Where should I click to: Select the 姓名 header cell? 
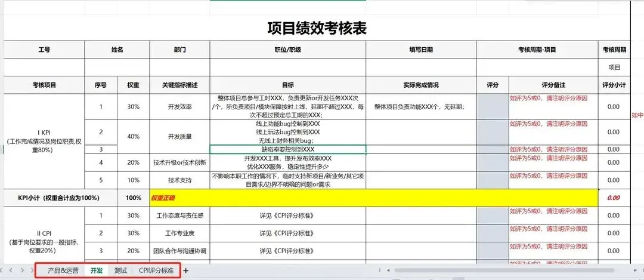pos(117,50)
